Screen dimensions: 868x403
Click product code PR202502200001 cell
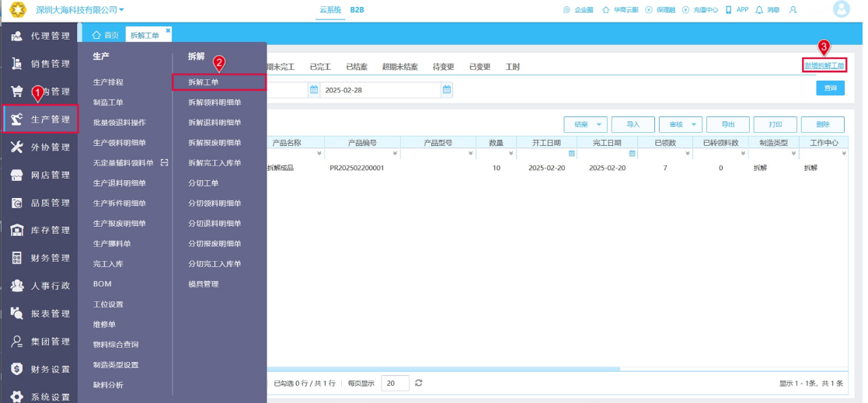[357, 168]
